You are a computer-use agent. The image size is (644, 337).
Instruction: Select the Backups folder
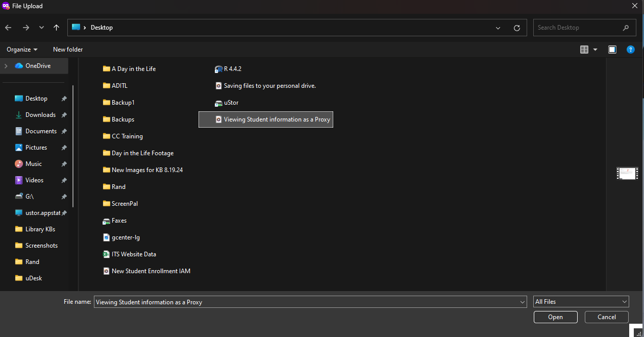119,119
